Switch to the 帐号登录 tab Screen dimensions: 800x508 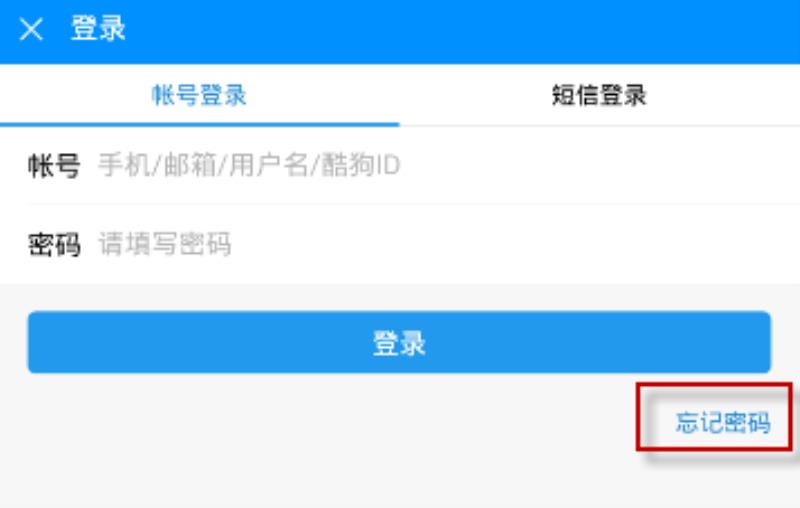pyautogui.click(x=199, y=95)
